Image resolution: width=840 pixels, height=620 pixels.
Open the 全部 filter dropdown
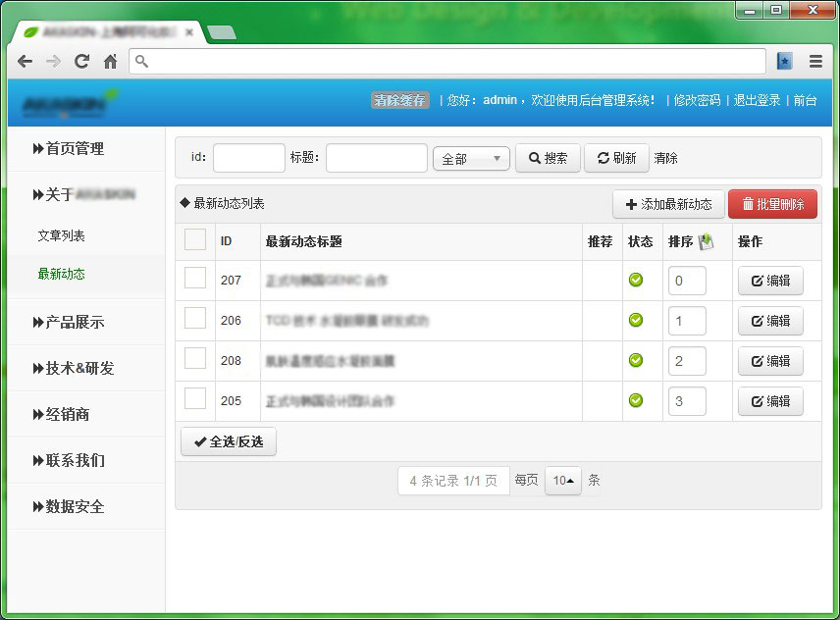(x=471, y=158)
